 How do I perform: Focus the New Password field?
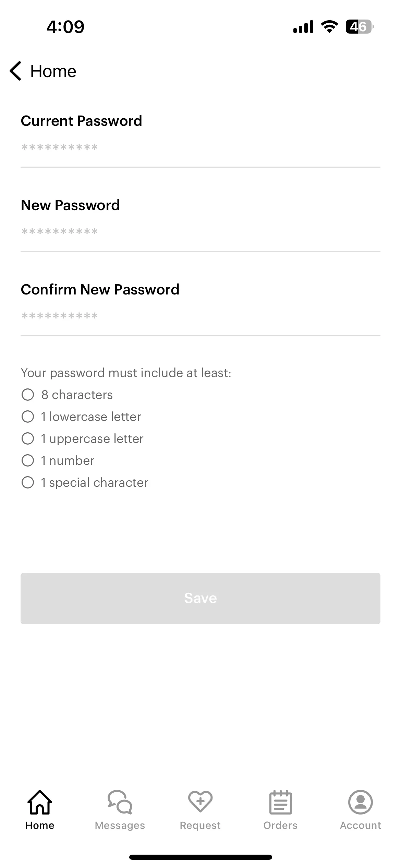[x=200, y=232]
